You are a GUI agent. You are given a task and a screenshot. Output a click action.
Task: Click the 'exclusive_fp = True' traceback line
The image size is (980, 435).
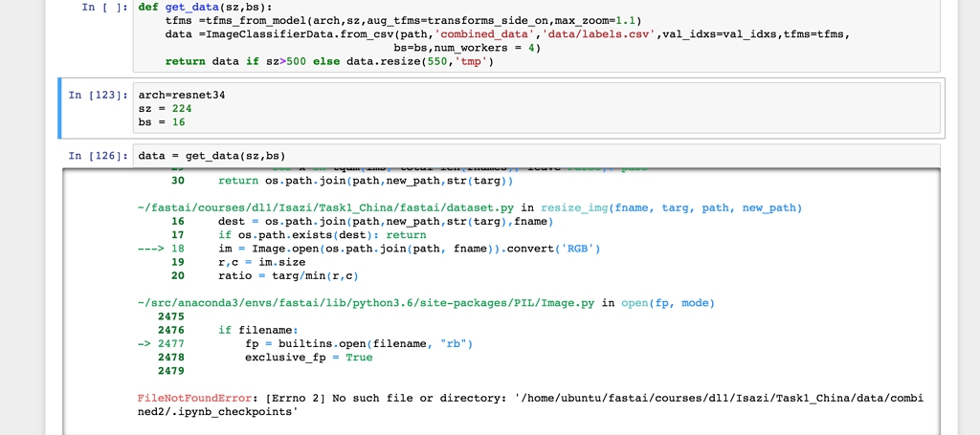(x=308, y=358)
